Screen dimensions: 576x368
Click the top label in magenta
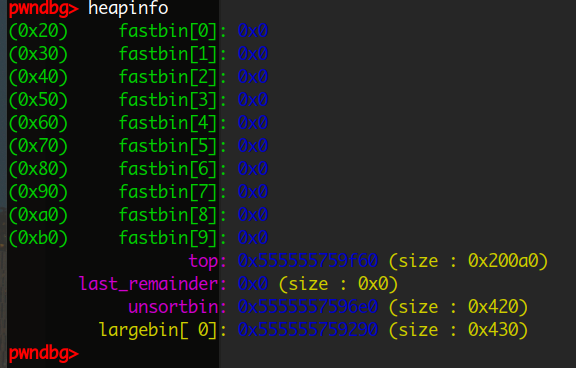(203, 261)
